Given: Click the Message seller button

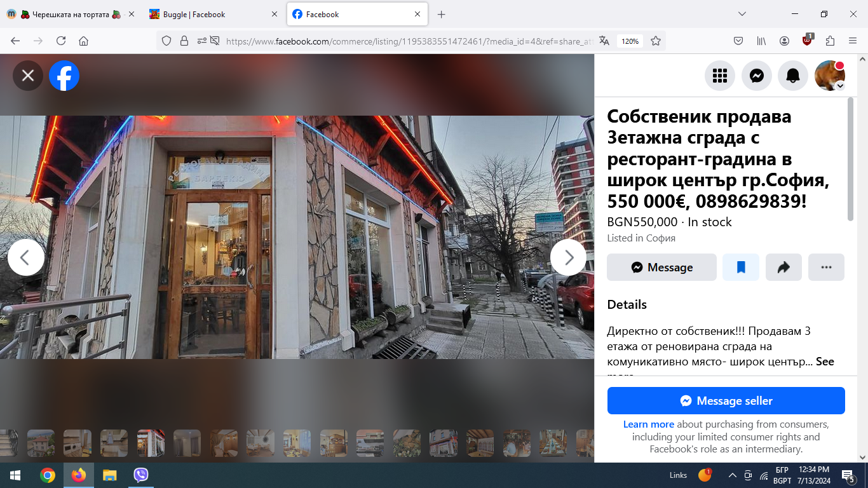Looking at the screenshot, I should [726, 401].
